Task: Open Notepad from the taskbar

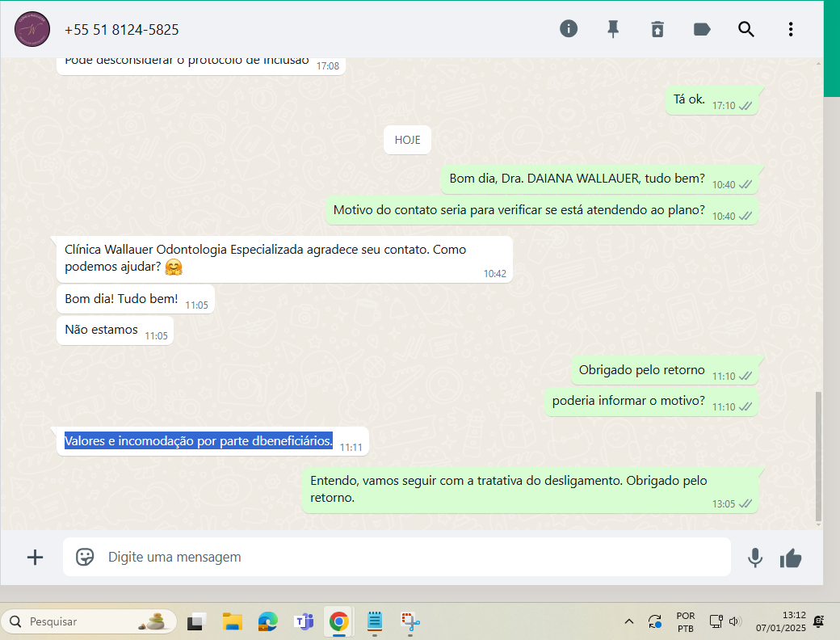Action: pyautogui.click(x=375, y=621)
